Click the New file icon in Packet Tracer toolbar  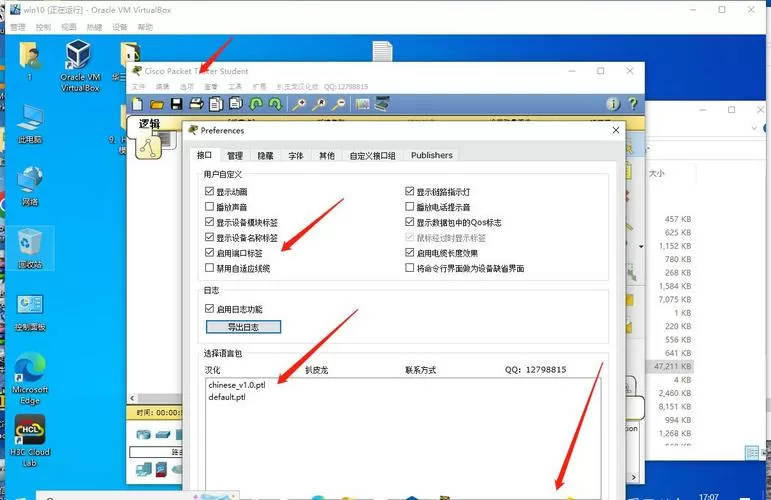click(137, 104)
